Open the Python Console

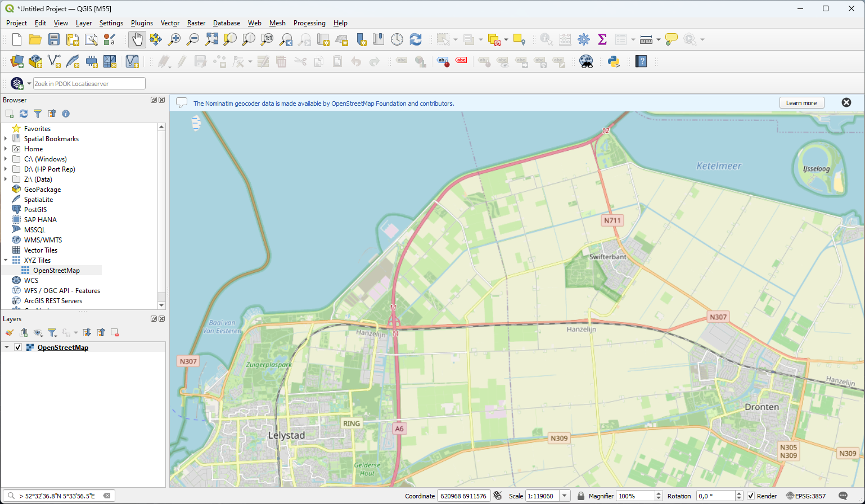pyautogui.click(x=614, y=61)
